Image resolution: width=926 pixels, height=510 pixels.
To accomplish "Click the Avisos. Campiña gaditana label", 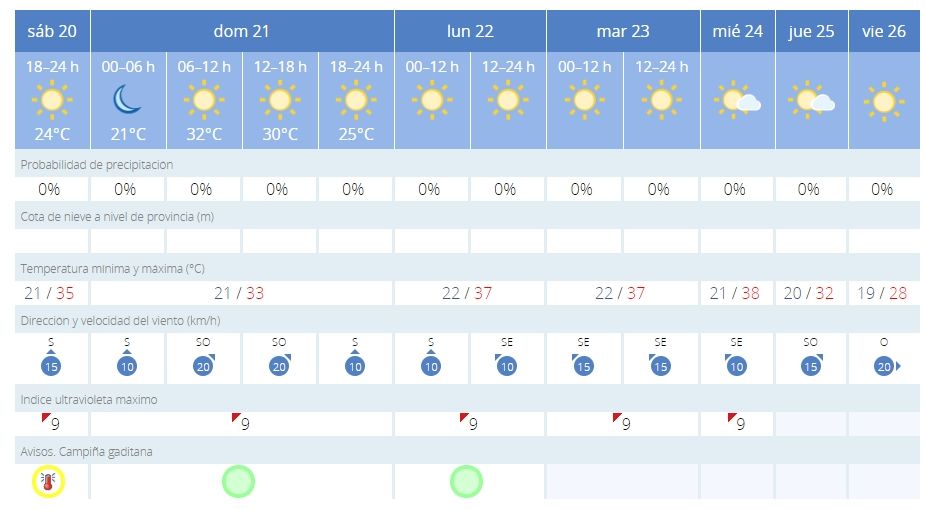I will tap(85, 452).
